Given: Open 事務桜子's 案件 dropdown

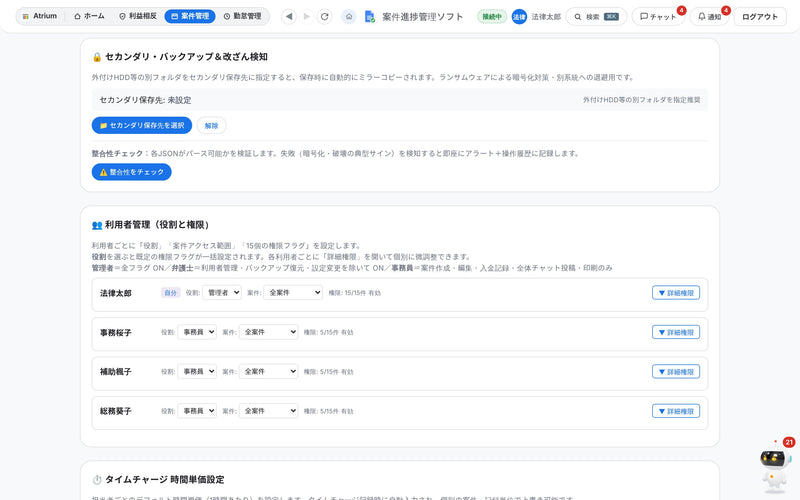Looking at the screenshot, I should pyautogui.click(x=268, y=332).
